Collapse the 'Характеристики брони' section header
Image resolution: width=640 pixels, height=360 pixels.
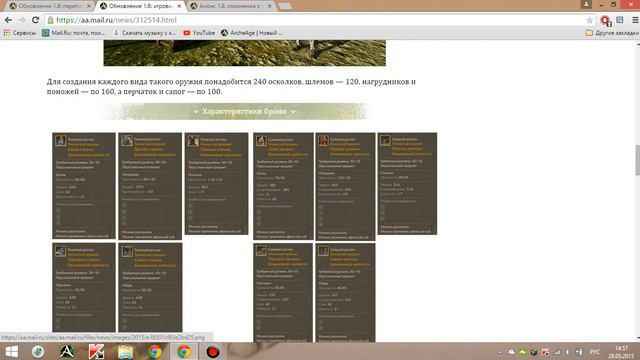tap(244, 111)
